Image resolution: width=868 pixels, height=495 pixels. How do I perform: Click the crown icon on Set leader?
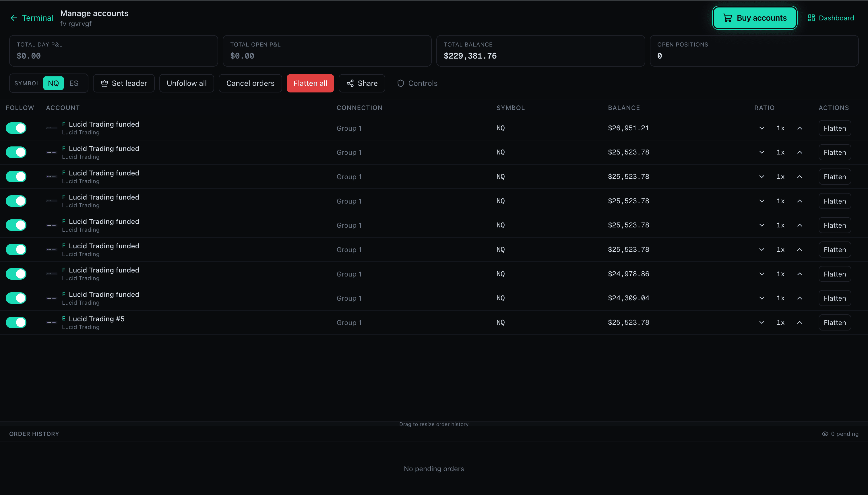click(x=104, y=83)
